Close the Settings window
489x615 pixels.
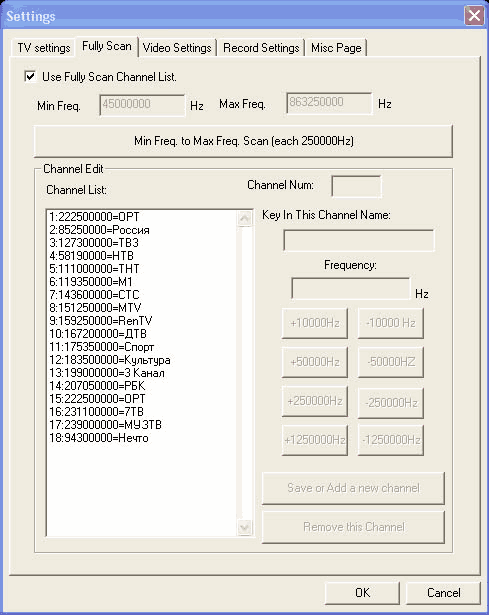point(474,15)
